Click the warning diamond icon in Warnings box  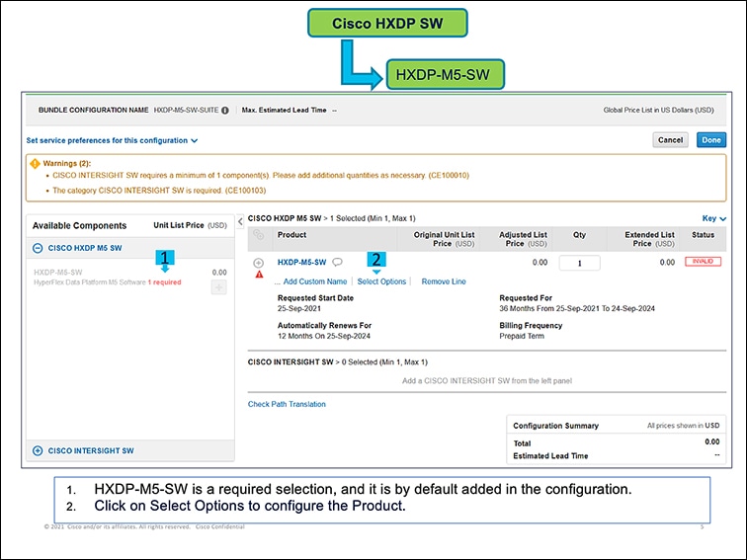[x=35, y=163]
